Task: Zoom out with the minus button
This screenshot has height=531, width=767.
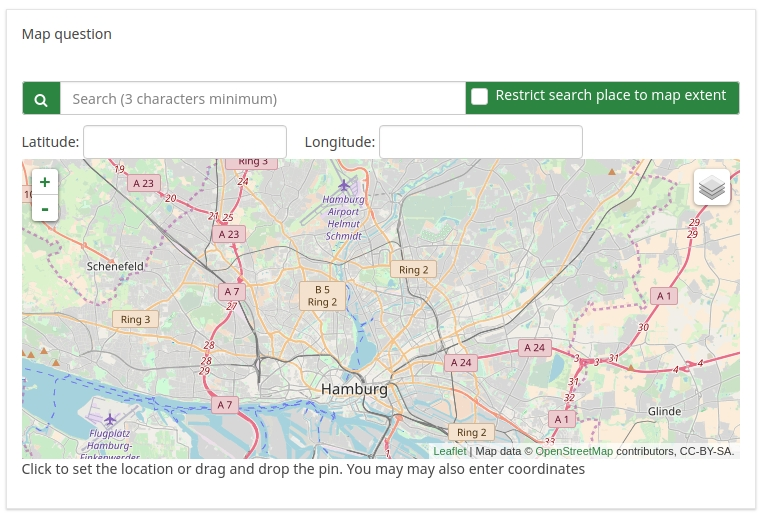Action: click(45, 208)
